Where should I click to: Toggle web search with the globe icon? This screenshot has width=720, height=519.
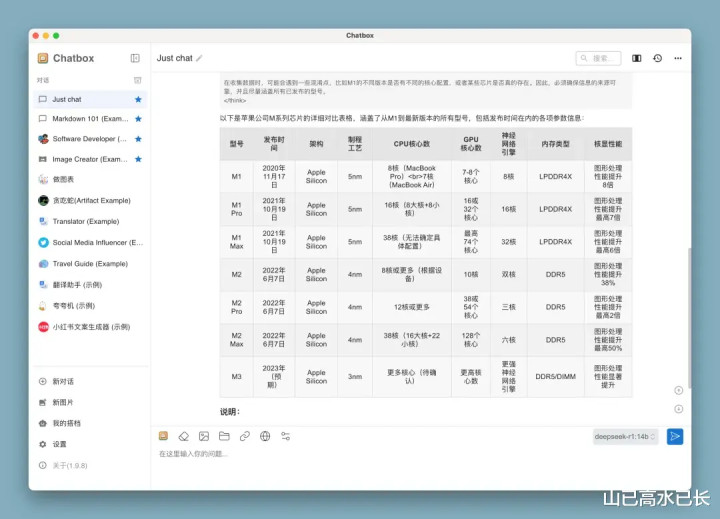tap(265, 436)
